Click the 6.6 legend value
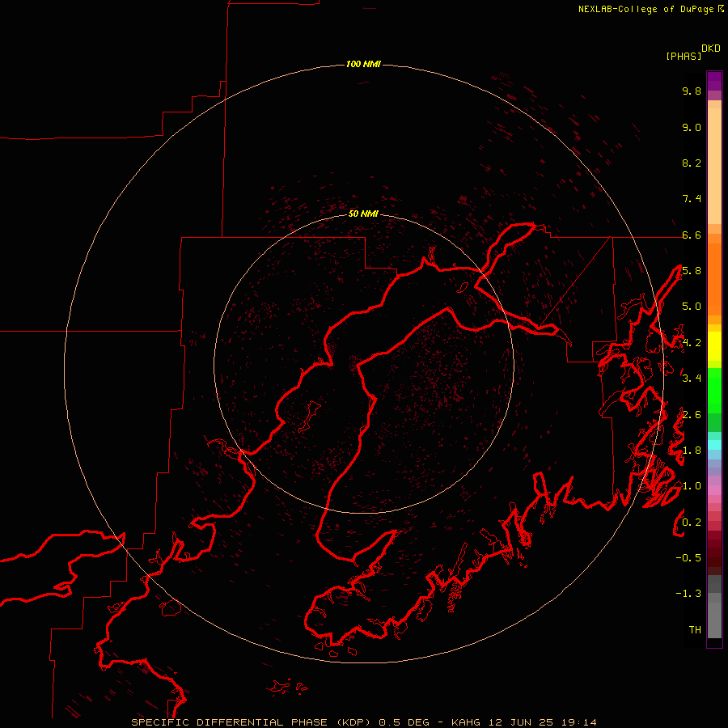The width and height of the screenshot is (728, 728). point(692,235)
